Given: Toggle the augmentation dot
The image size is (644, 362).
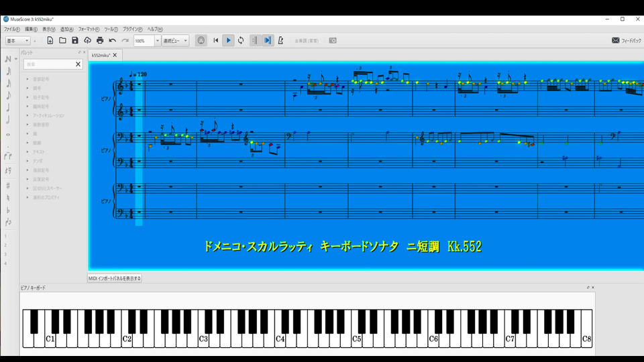Looking at the screenshot, I should coord(8,145).
